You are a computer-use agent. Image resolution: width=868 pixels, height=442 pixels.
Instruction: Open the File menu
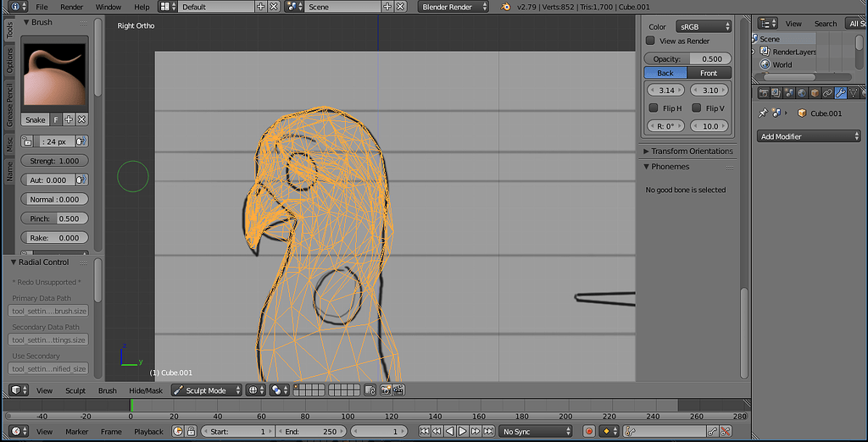pos(42,7)
